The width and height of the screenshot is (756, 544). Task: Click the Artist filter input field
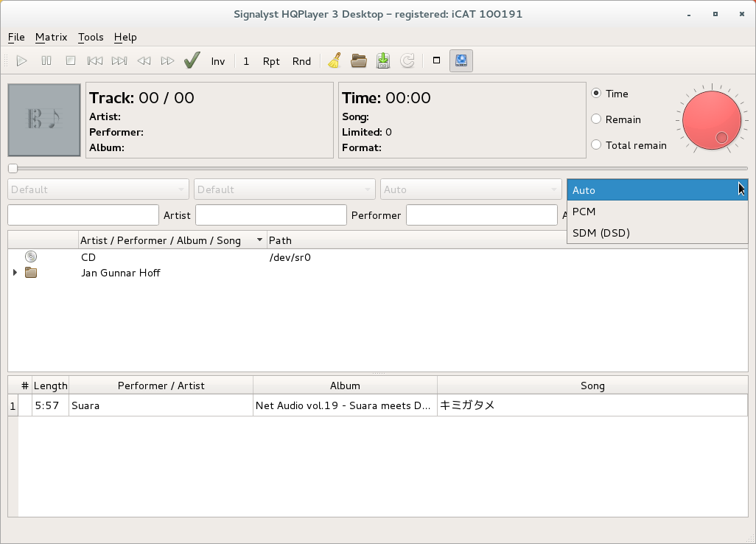[271, 215]
